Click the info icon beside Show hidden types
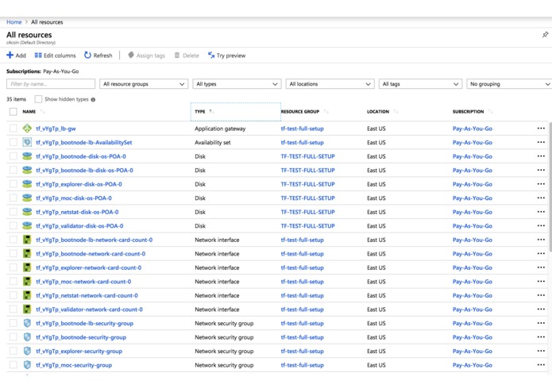The height and width of the screenshot is (392, 552). (93, 99)
